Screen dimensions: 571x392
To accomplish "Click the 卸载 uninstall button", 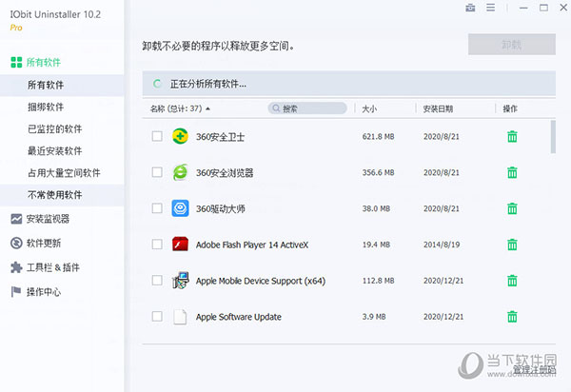I will click(x=512, y=45).
